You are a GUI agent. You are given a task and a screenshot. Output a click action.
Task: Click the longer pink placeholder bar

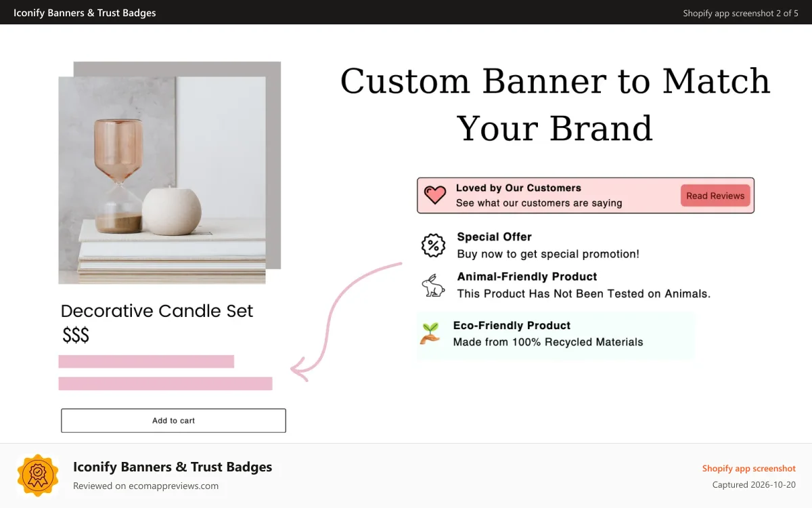click(165, 383)
